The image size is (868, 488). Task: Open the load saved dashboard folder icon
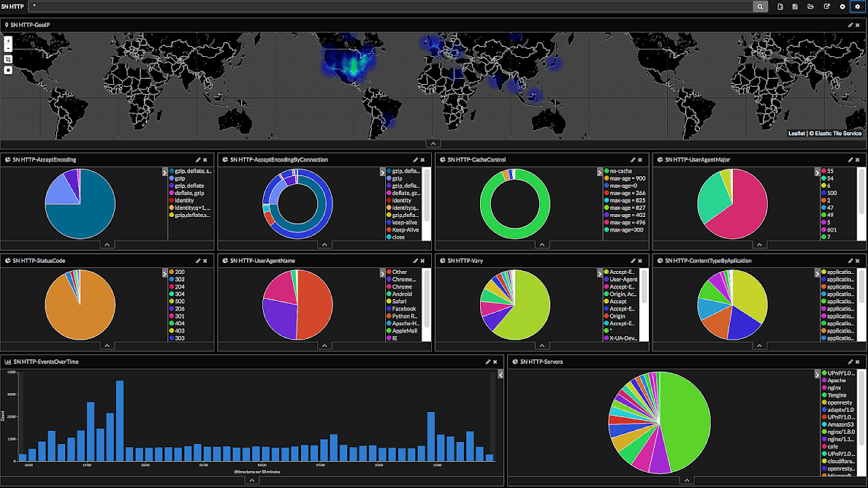(811, 6)
